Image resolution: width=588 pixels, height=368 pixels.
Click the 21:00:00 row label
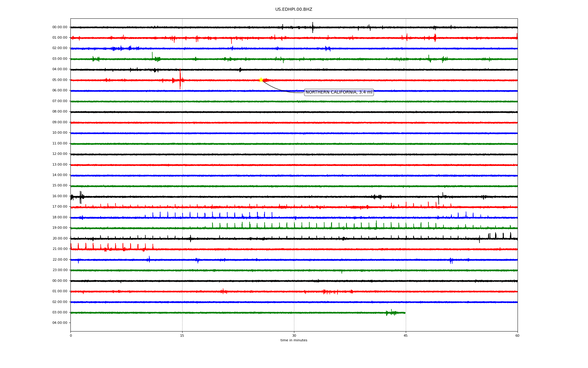[60, 249]
